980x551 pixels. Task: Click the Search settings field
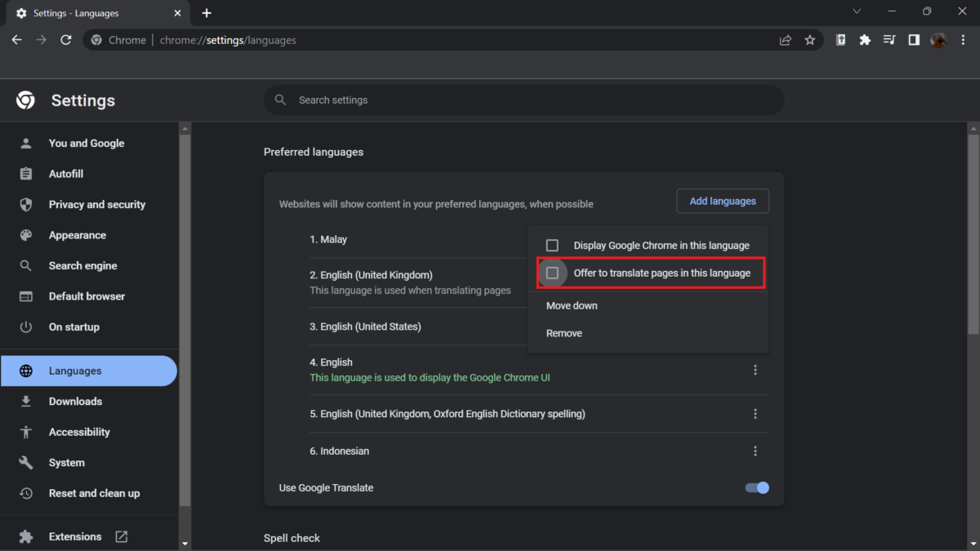click(523, 100)
